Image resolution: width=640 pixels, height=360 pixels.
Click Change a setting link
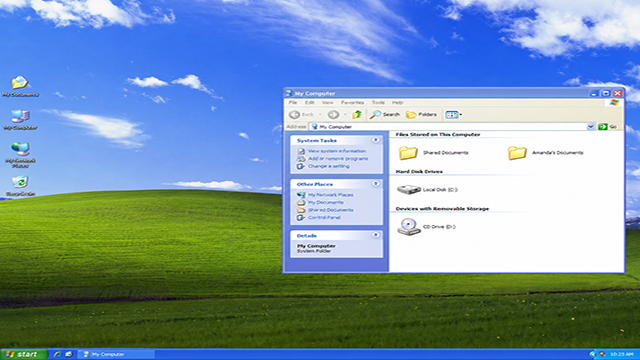click(329, 166)
